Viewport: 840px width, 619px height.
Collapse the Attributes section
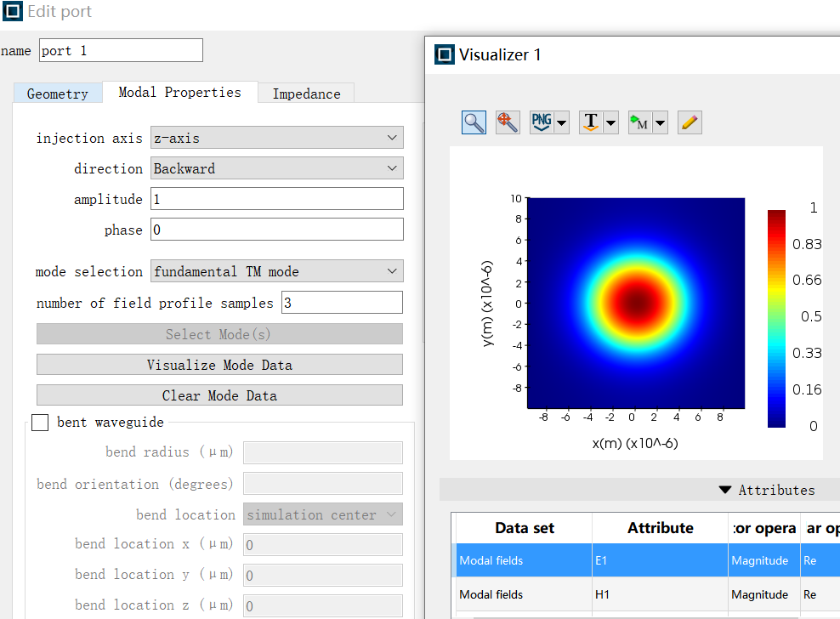click(x=724, y=490)
